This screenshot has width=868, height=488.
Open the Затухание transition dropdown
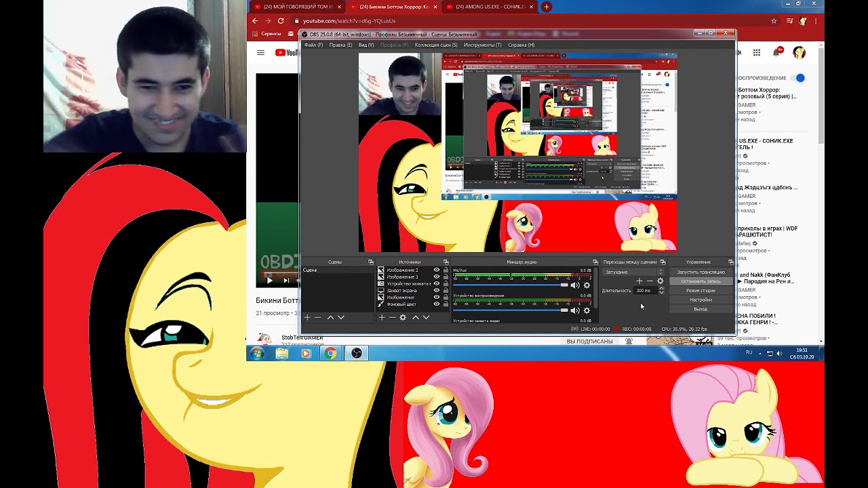pyautogui.click(x=633, y=272)
